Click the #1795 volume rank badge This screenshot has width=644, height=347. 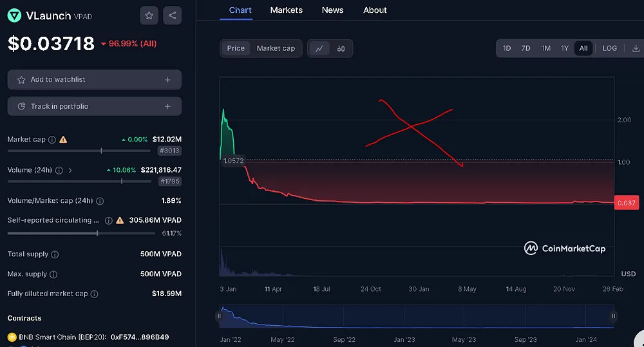170,181
